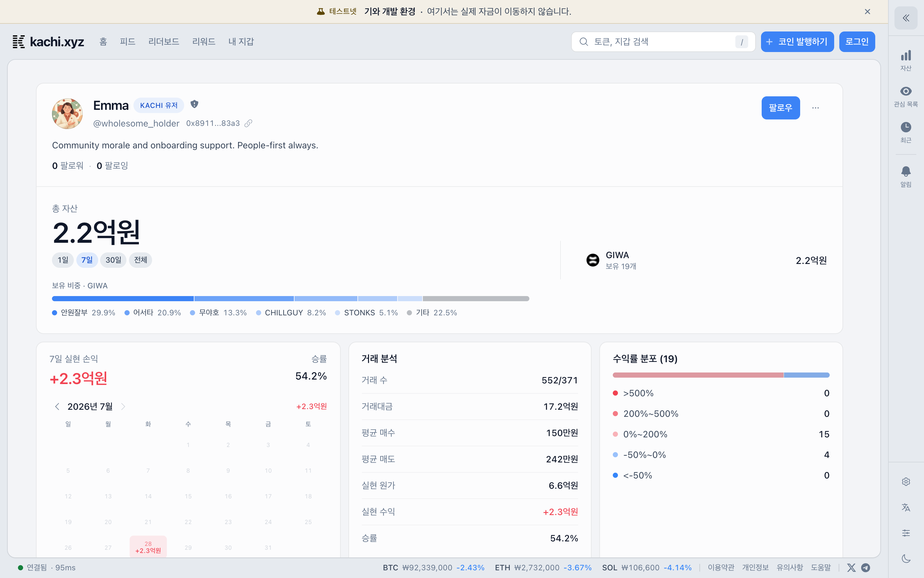
Task: Select the 전체 period filter
Action: [141, 260]
